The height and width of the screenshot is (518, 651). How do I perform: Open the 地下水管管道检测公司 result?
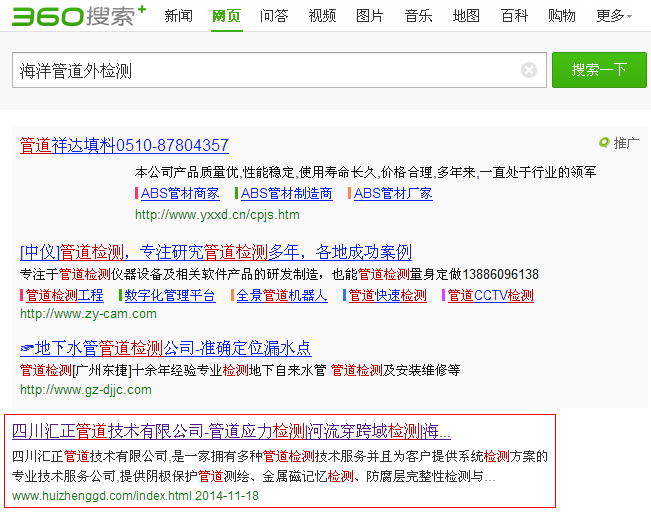165,349
